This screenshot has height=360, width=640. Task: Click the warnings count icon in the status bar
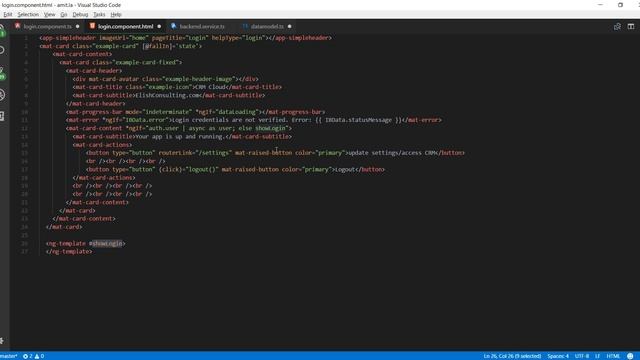coord(37,356)
